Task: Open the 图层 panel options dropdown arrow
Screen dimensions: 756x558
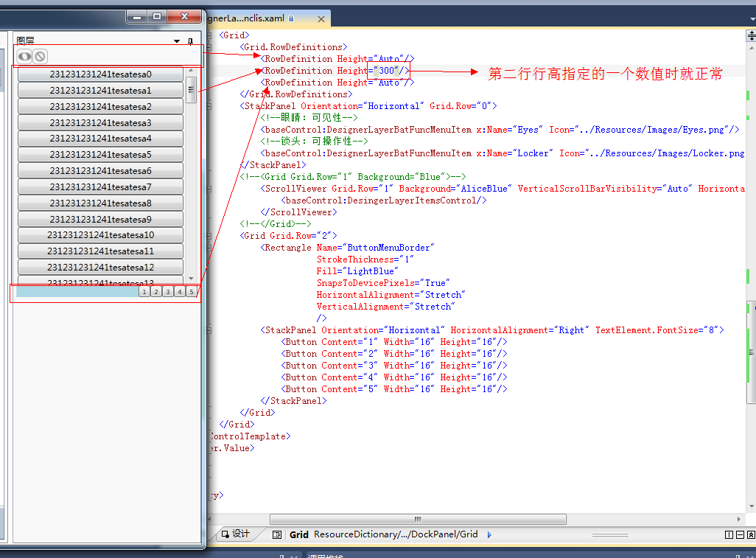Action: (176, 41)
